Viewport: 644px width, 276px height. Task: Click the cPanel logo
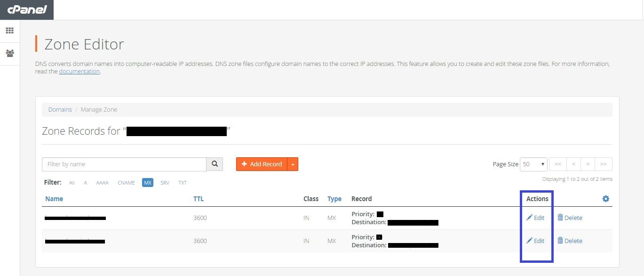click(27, 9)
